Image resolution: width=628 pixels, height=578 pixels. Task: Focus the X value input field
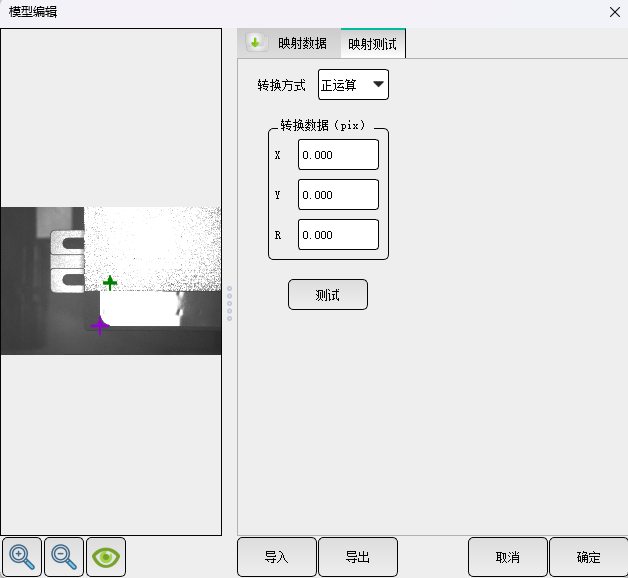[x=338, y=155]
